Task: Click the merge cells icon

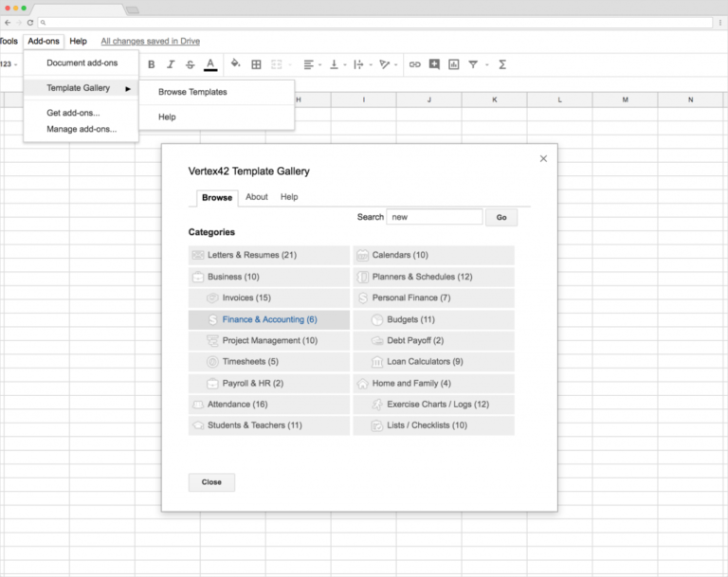Action: 276,64
